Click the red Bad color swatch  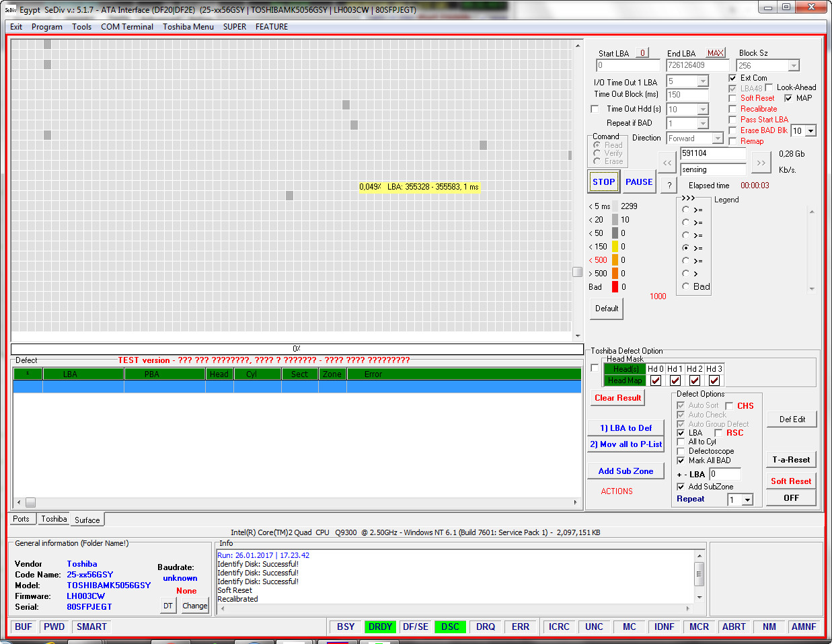615,287
